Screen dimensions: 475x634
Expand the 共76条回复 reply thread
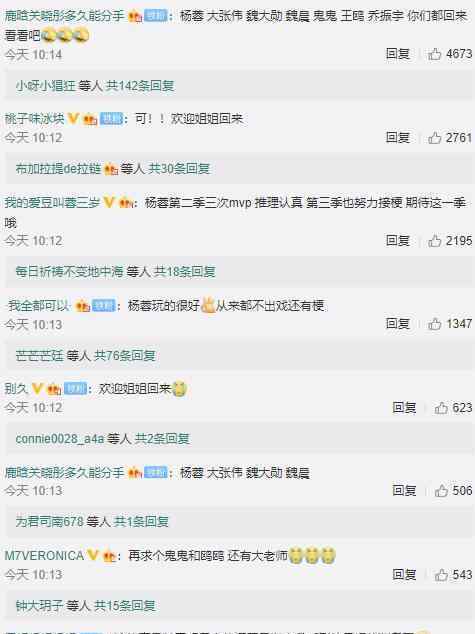tap(125, 355)
